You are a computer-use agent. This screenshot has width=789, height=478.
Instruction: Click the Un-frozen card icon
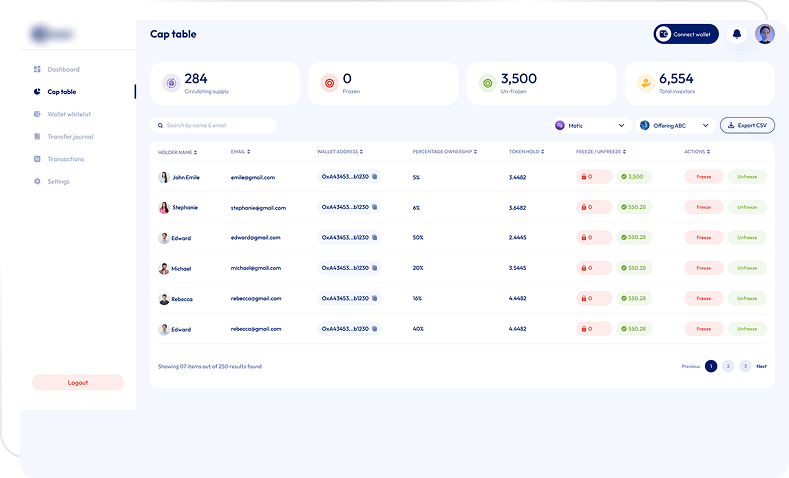486,84
